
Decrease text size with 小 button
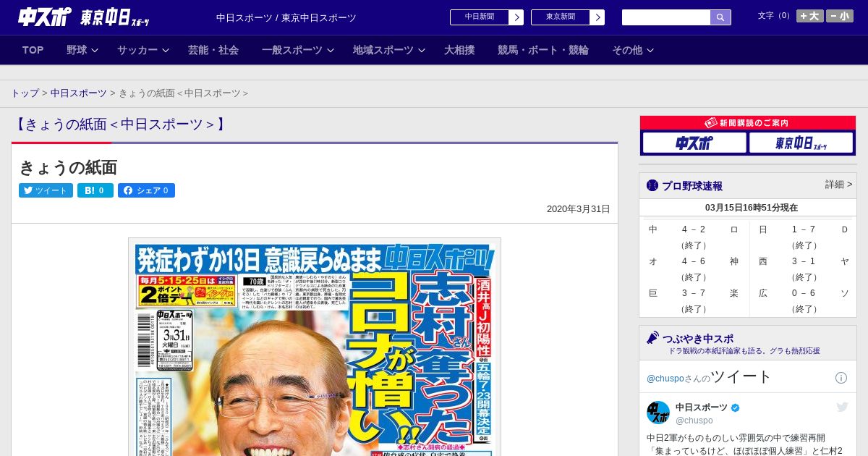pos(840,16)
